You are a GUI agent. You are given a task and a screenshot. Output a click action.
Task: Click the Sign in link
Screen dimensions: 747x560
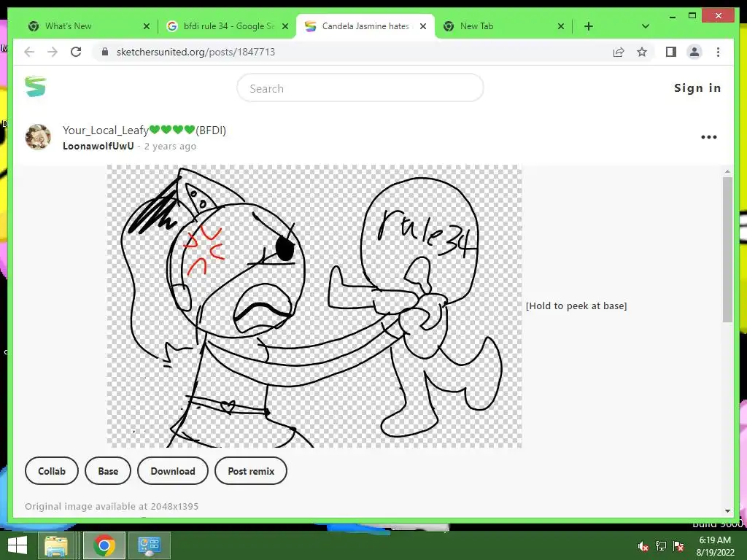697,88
